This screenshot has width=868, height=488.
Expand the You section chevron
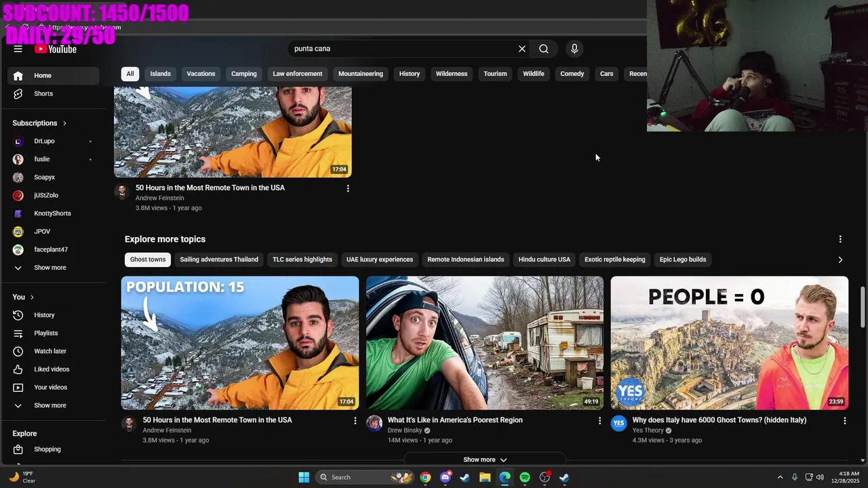point(32,297)
